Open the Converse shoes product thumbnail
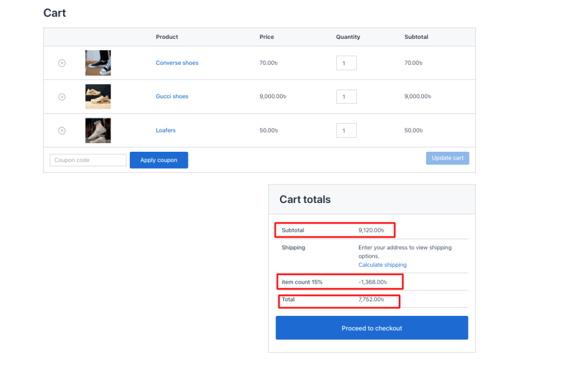This screenshot has height=392, width=578. (98, 63)
